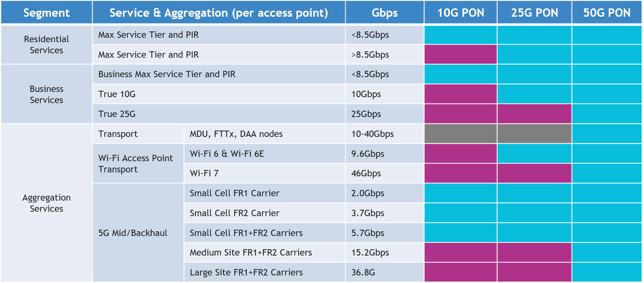Click the 46Gbps value cell
The height and width of the screenshot is (283, 644).
(385, 173)
